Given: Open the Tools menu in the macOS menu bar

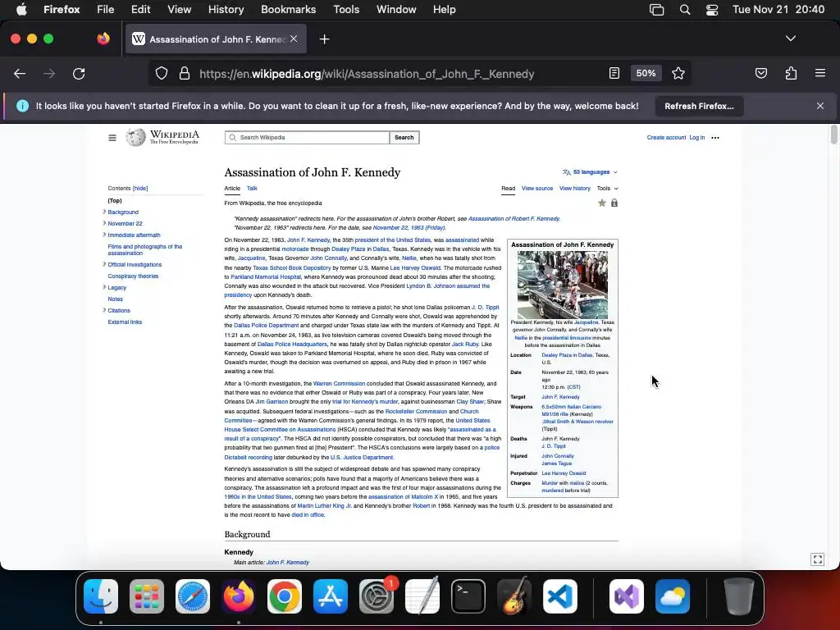Looking at the screenshot, I should [x=346, y=10].
